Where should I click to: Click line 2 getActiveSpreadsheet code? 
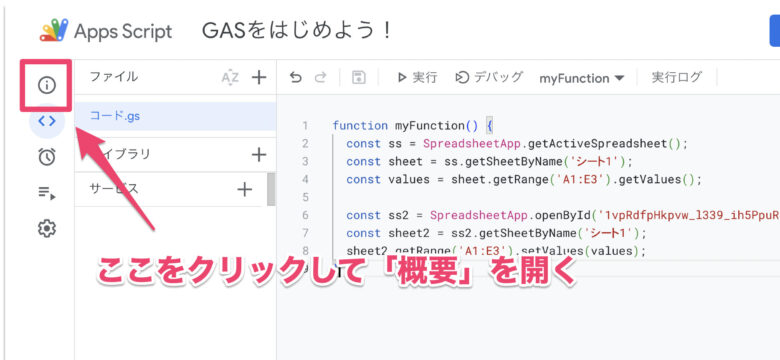[x=517, y=144]
